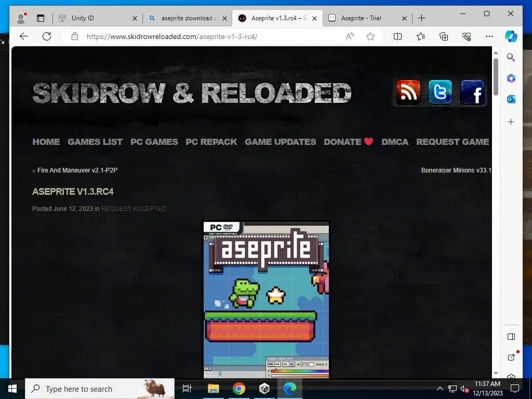
Task: Open REQUEST GAME menu item
Action: click(x=453, y=142)
